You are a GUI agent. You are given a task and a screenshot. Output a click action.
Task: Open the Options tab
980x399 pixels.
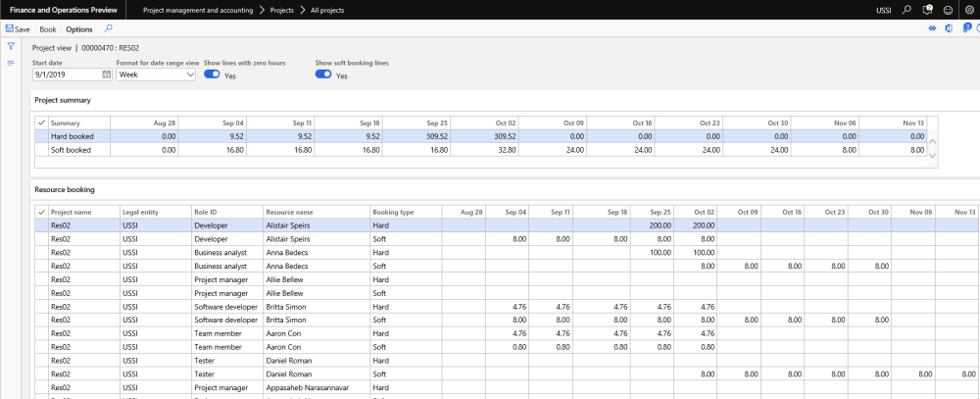coord(79,29)
